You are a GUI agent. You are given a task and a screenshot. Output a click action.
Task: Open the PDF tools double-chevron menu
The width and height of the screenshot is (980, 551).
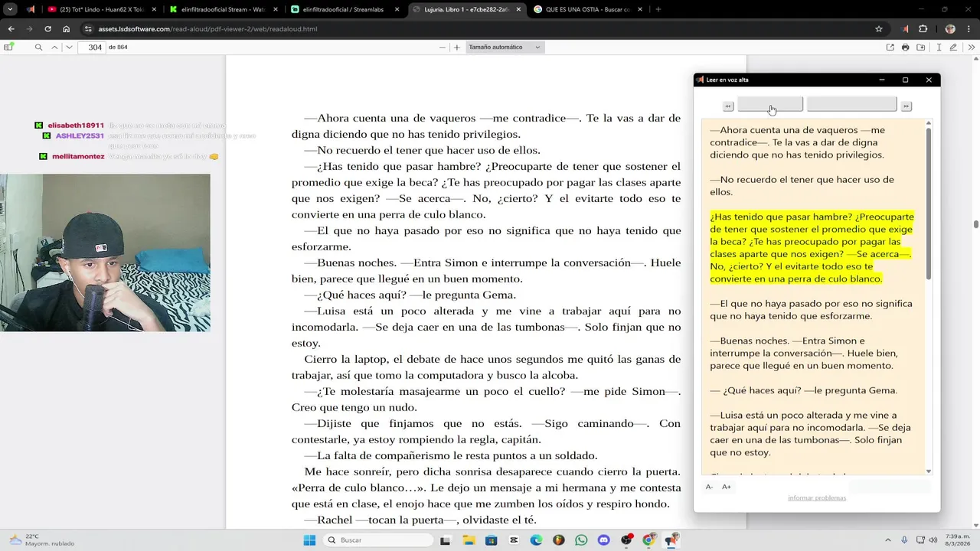tap(972, 47)
